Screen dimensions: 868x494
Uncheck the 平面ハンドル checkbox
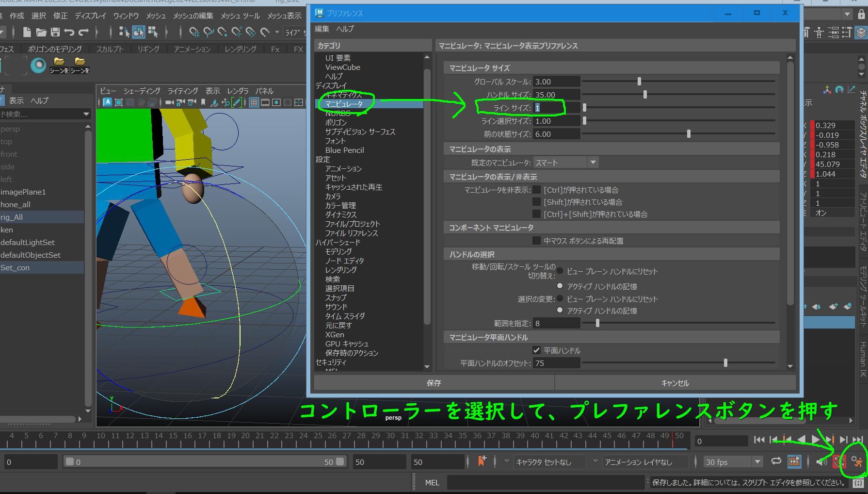pyautogui.click(x=536, y=350)
